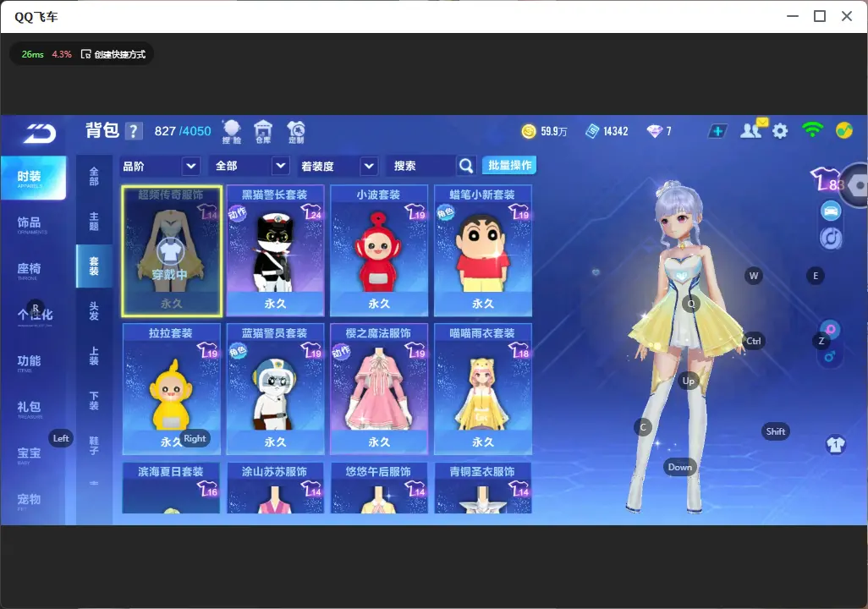Click the green Wi-Fi signal icon
Screen dimensions: 868x609
pyautogui.click(x=812, y=130)
